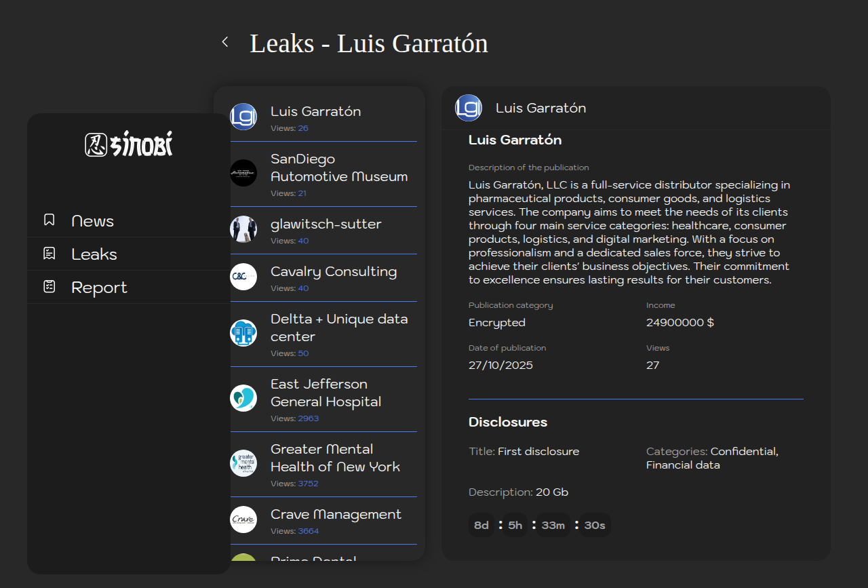Open the Leaks menu item
The width and height of the screenshot is (868, 588).
point(94,254)
